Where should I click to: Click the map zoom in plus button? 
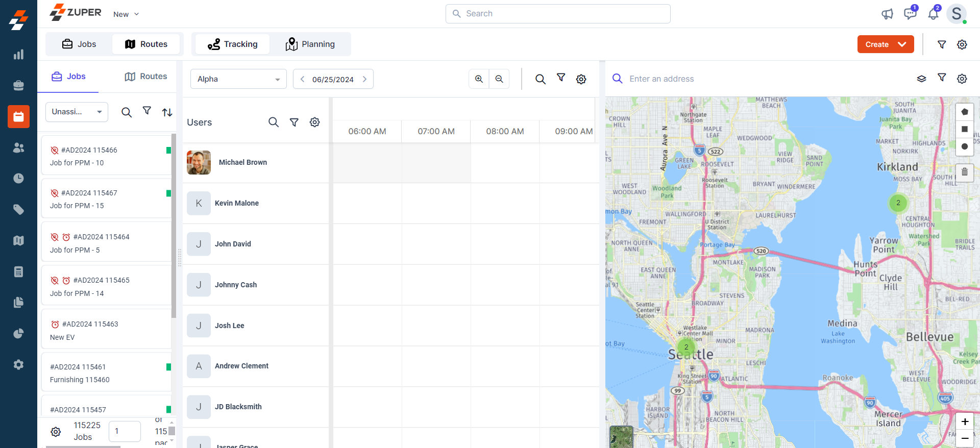point(965,421)
